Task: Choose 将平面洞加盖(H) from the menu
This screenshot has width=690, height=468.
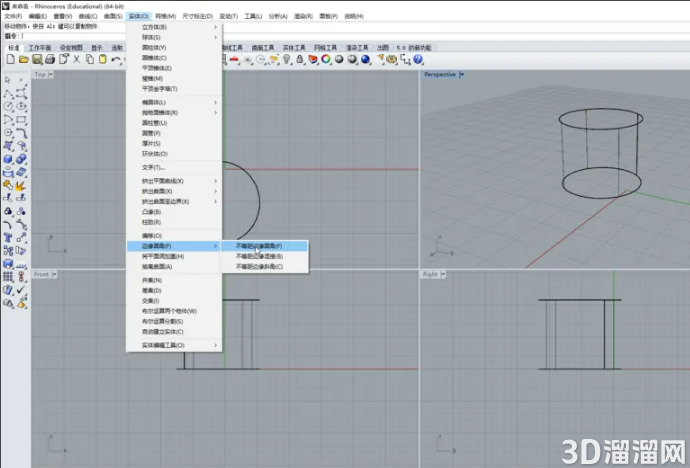Action: (x=174, y=256)
